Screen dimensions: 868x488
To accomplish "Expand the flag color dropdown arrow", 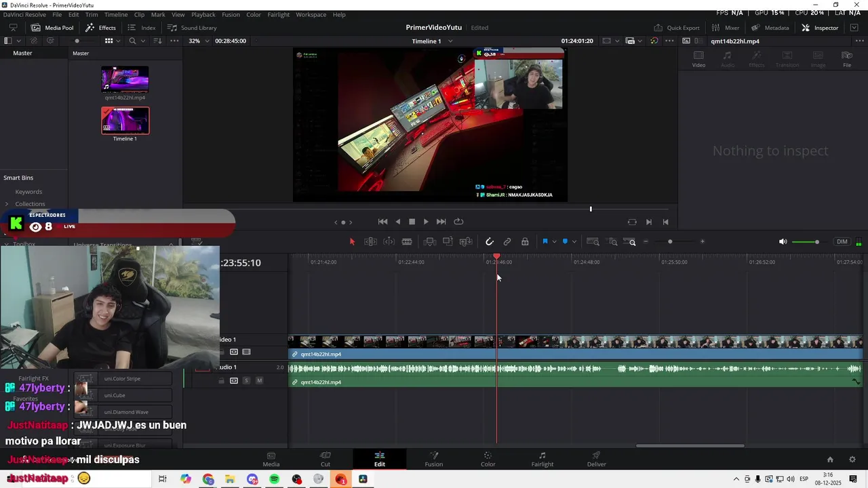I will (x=554, y=242).
